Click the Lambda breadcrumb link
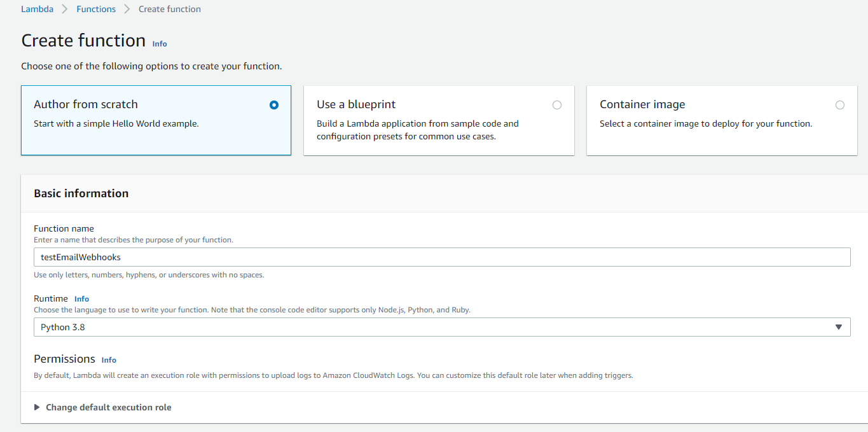The height and width of the screenshot is (432, 868). [x=37, y=9]
